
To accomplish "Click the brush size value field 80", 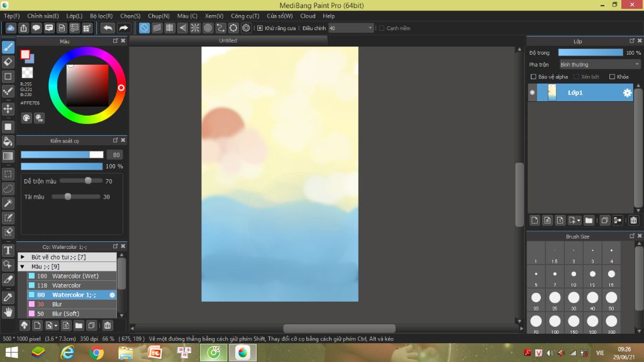I will [116, 155].
